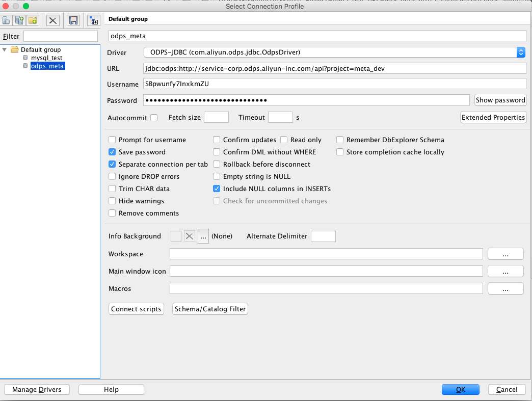The height and width of the screenshot is (401, 532).
Task: Click the new profile group folder icon
Action: [33, 20]
